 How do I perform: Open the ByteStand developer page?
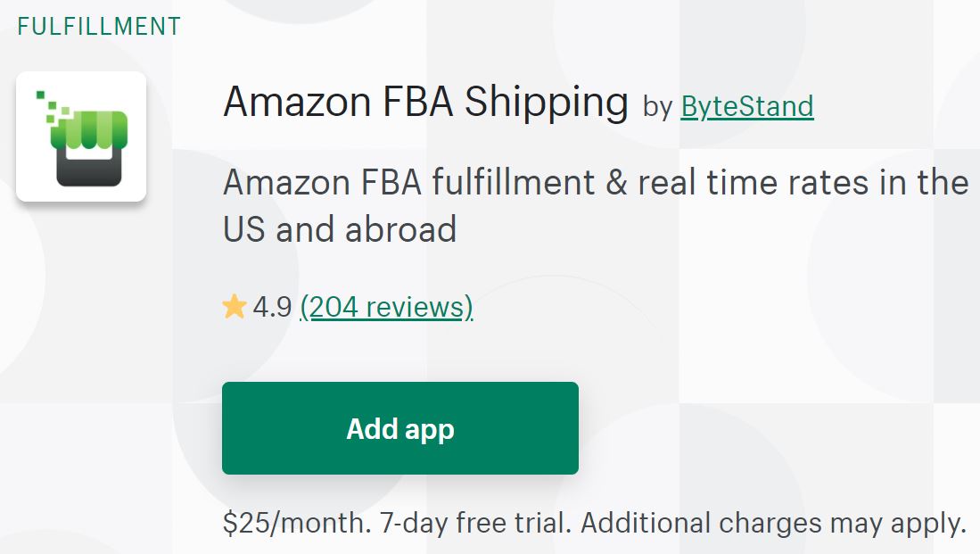pyautogui.click(x=747, y=106)
